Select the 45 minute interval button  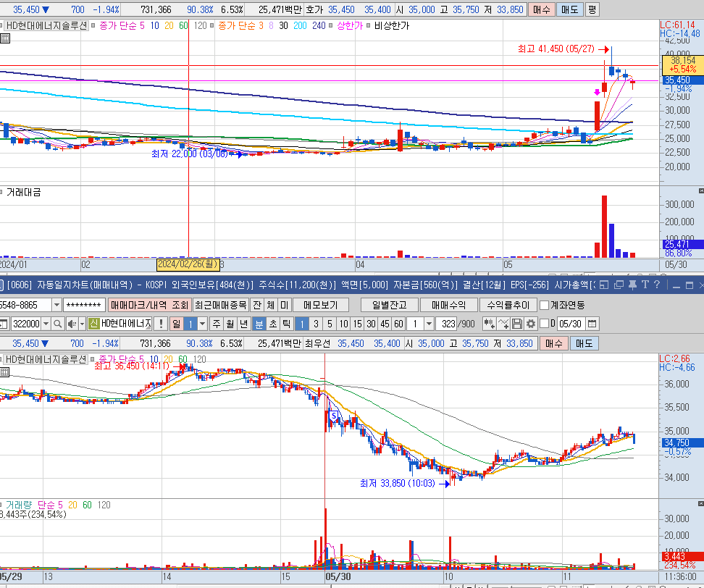click(385, 324)
